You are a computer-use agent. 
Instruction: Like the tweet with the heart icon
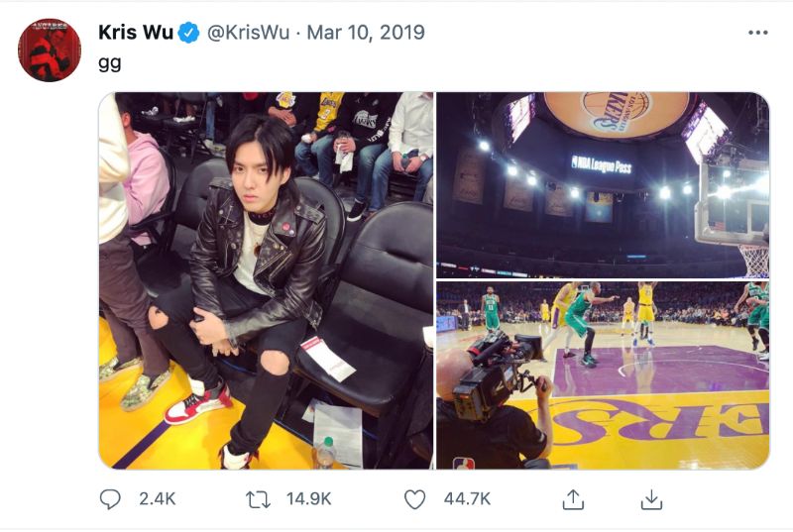414,499
